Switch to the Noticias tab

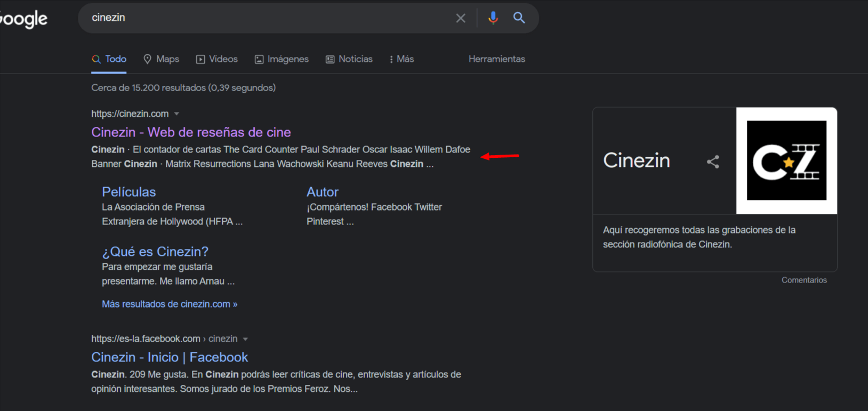tap(349, 59)
